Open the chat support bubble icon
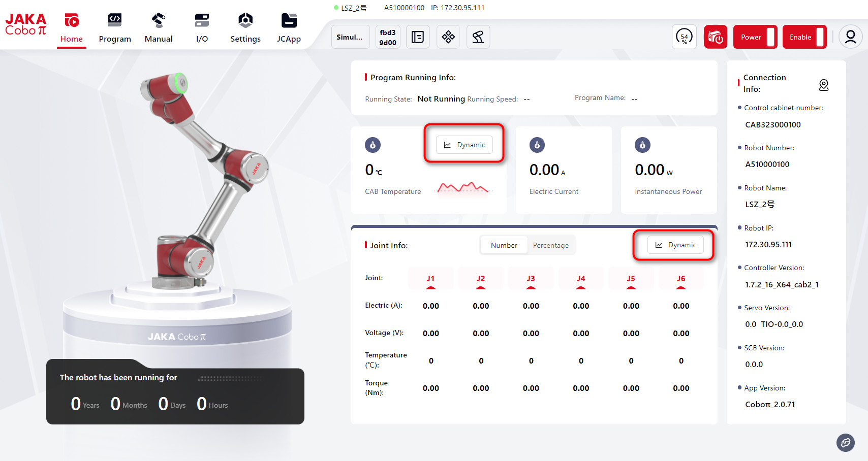The width and height of the screenshot is (868, 461). [x=845, y=443]
